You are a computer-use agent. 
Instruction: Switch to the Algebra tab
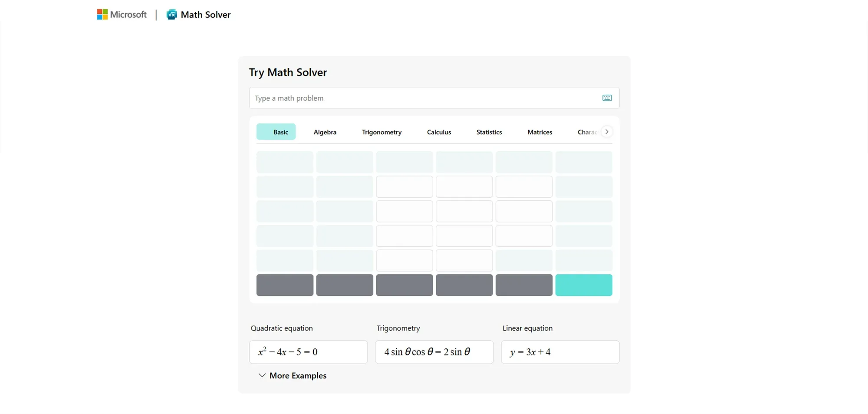pyautogui.click(x=325, y=132)
